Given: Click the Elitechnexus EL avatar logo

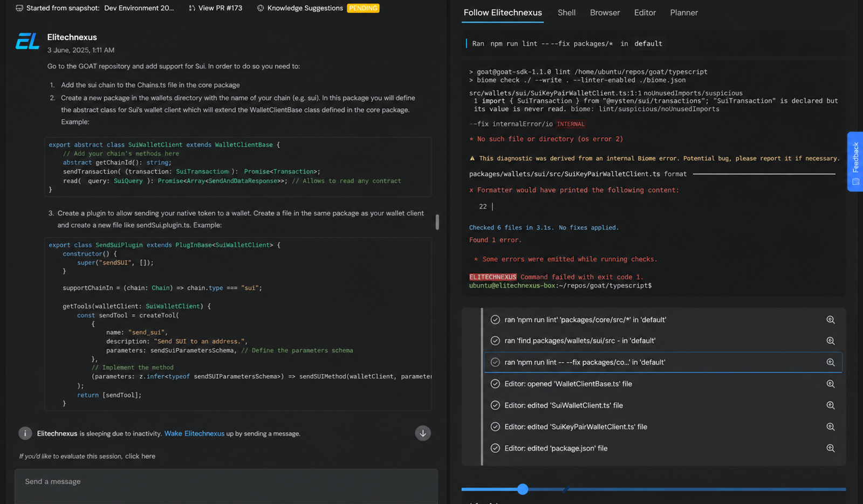Looking at the screenshot, I should [28, 41].
